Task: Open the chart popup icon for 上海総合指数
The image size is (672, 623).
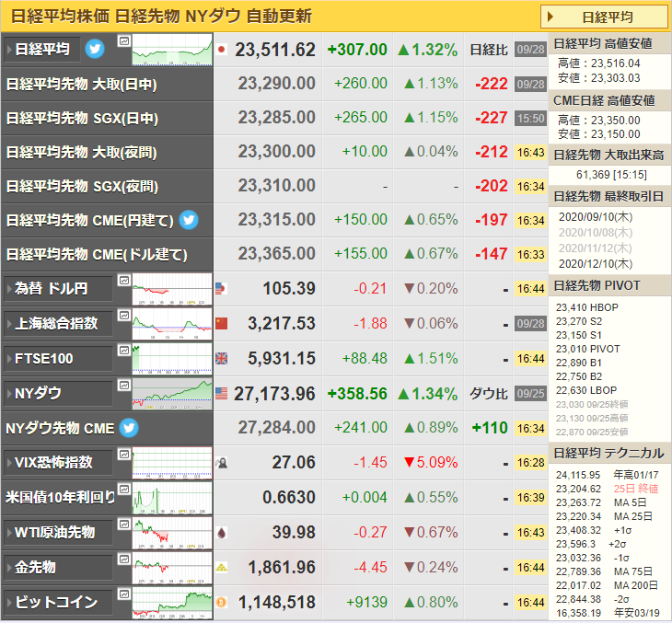Action: pos(124,316)
